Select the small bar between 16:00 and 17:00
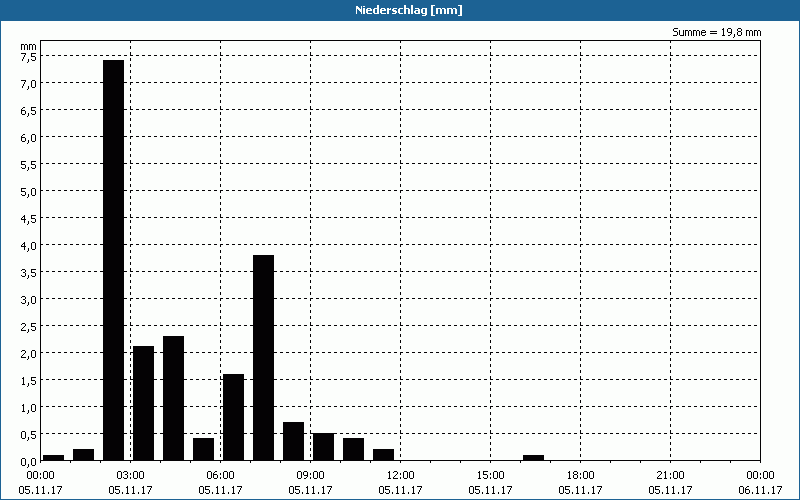Viewport: 800px width, 500px height. [533, 458]
